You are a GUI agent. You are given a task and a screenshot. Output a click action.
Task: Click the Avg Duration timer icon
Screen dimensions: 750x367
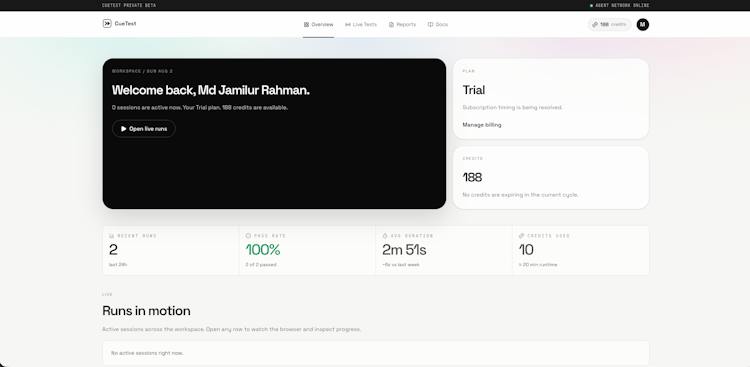point(385,236)
